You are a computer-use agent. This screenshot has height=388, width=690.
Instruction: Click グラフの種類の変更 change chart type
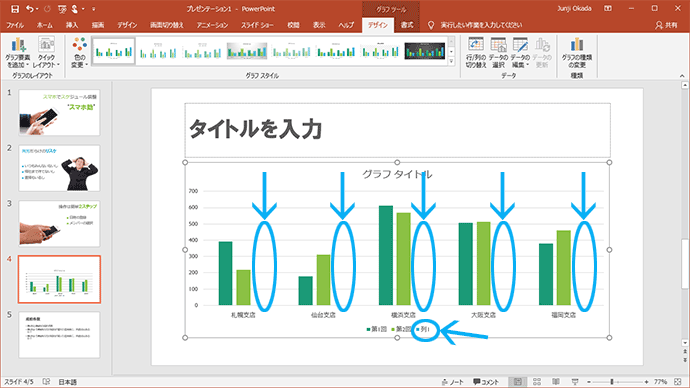576,52
